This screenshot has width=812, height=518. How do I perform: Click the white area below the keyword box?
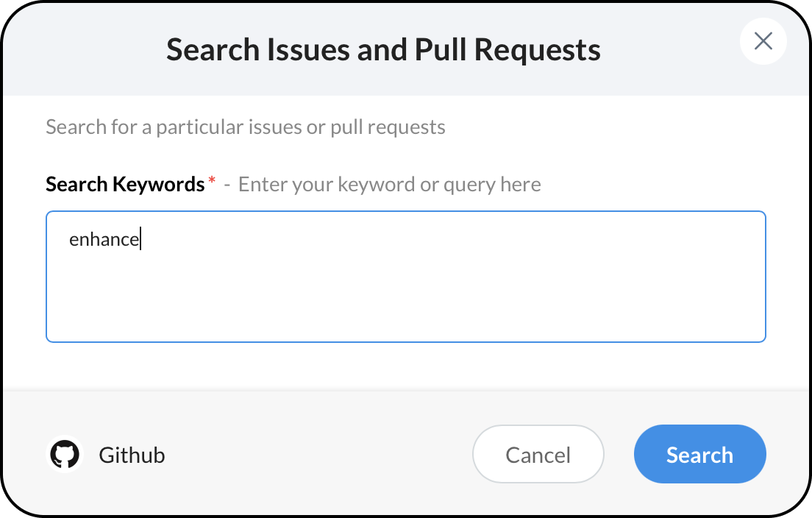(405, 366)
